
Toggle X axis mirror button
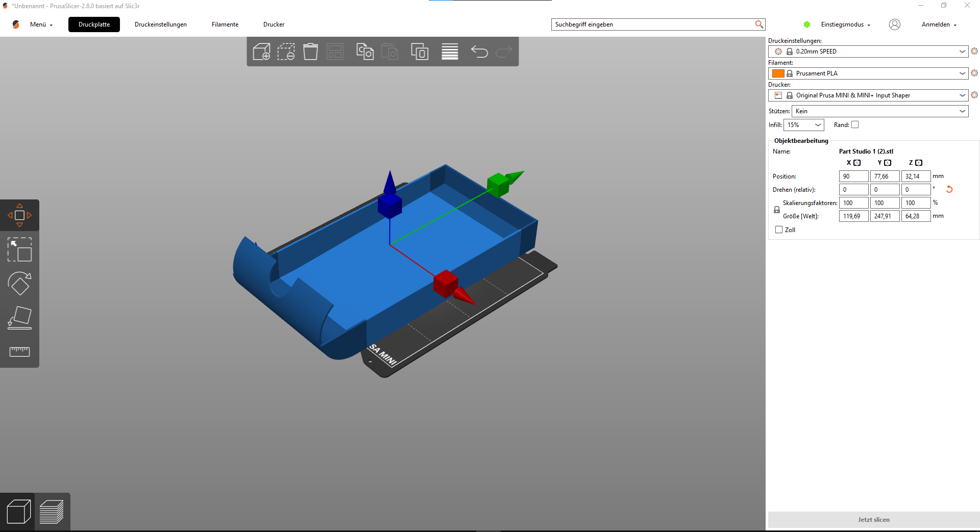coord(857,163)
